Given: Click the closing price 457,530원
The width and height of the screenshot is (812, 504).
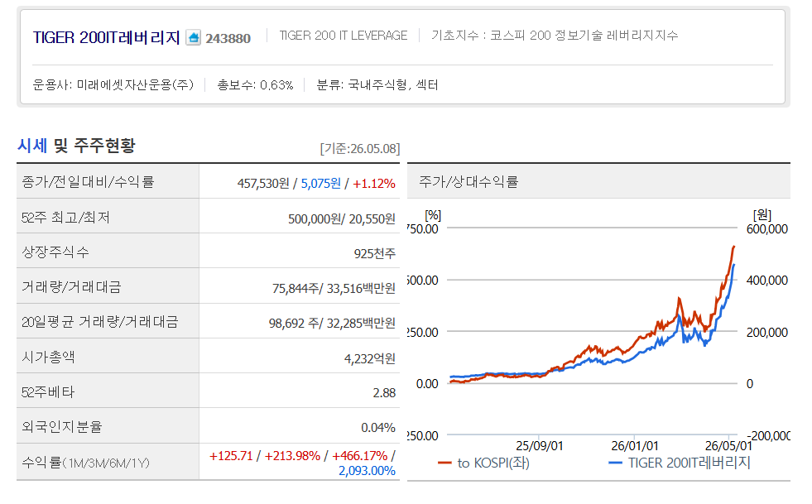Looking at the screenshot, I should (x=263, y=184).
